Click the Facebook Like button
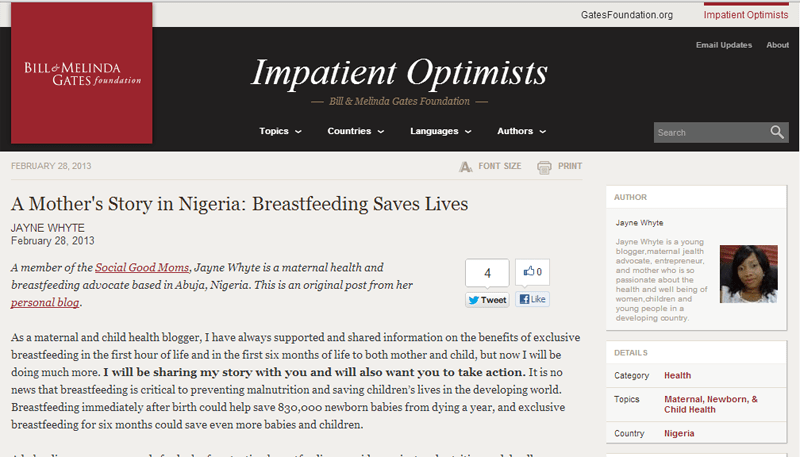 coord(532,299)
